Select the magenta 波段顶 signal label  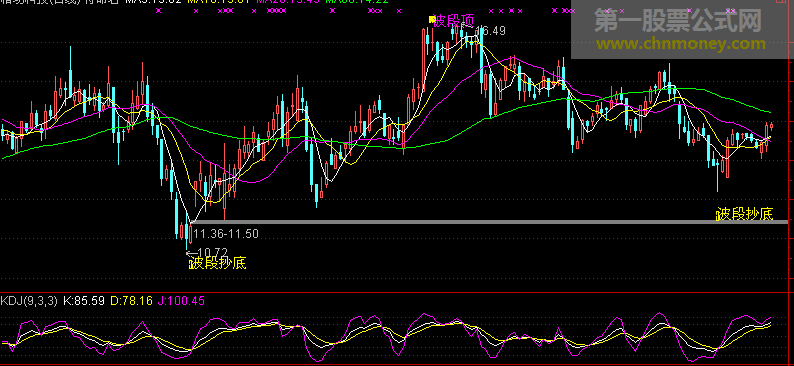tap(454, 21)
